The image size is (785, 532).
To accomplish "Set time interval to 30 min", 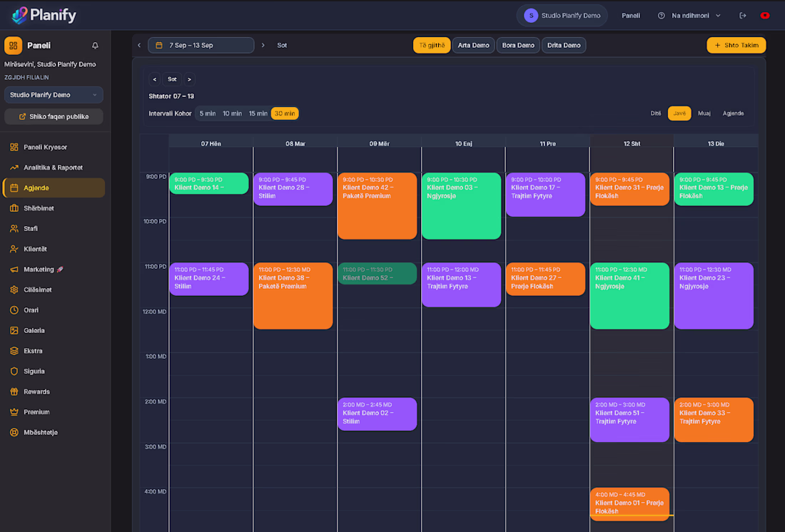I will pos(284,113).
